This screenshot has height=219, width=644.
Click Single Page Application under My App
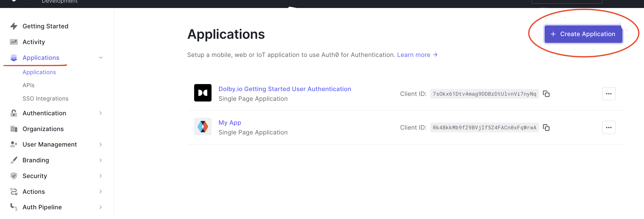pos(253,132)
